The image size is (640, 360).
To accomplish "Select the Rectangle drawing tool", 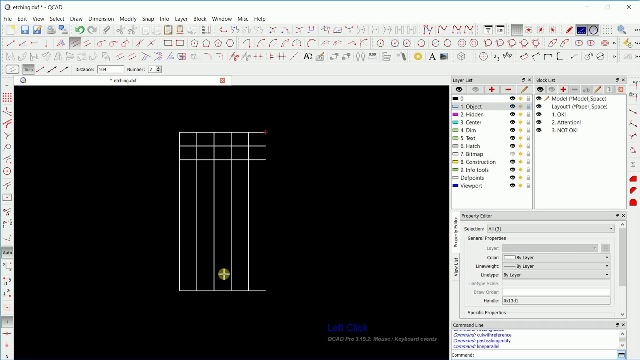I will pyautogui.click(x=168, y=43).
